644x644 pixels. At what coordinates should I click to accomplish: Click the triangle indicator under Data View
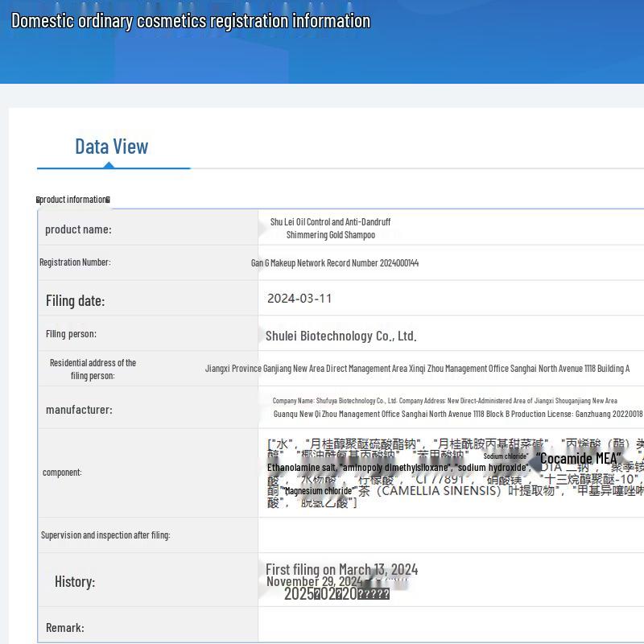click(x=109, y=165)
